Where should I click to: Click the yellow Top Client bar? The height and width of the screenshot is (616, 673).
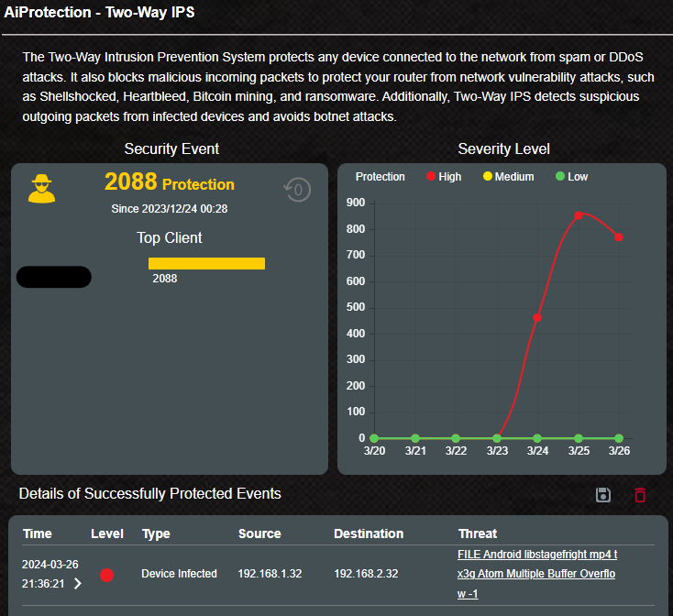206,263
